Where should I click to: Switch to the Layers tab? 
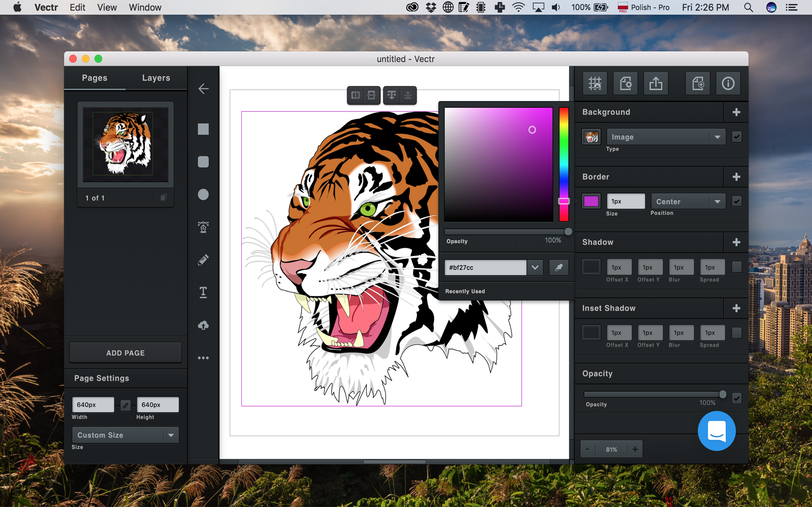click(x=156, y=78)
